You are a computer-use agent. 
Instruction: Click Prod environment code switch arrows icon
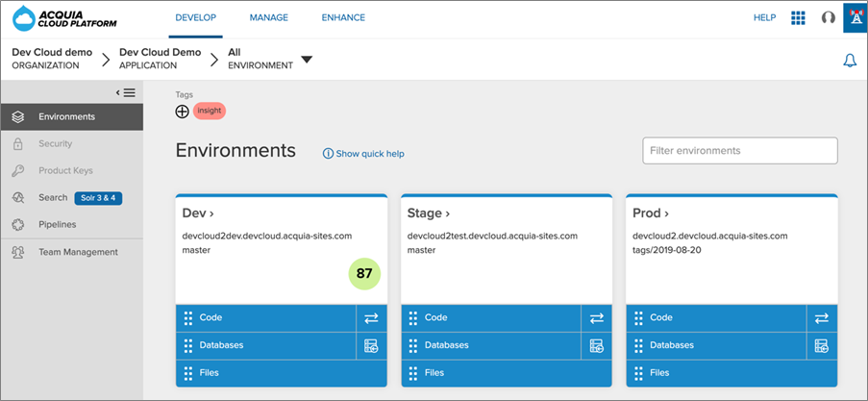coord(821,317)
